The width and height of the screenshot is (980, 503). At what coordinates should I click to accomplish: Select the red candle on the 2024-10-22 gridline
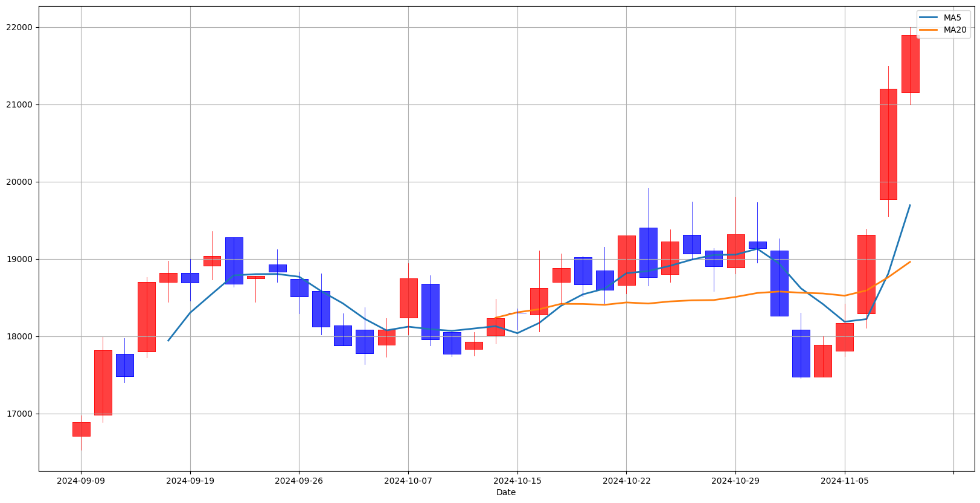click(626, 260)
